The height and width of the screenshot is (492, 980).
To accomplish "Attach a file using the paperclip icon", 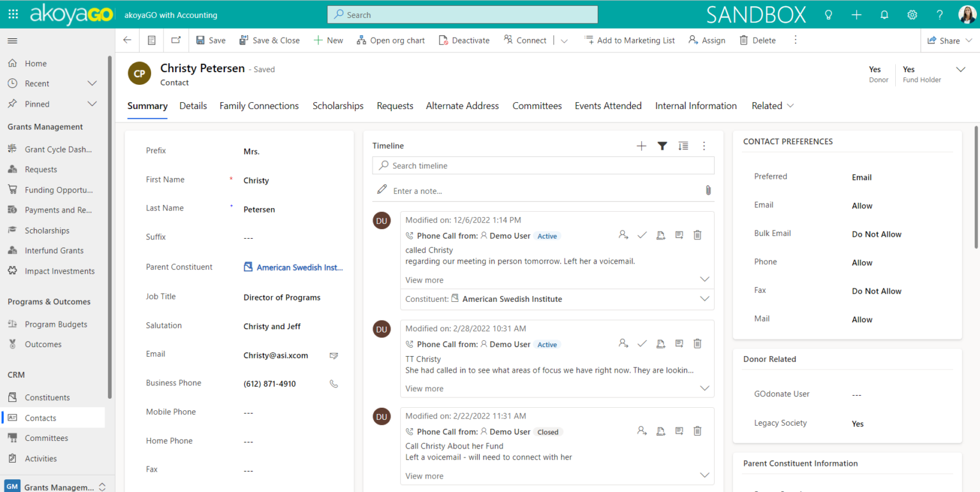I will click(x=708, y=190).
